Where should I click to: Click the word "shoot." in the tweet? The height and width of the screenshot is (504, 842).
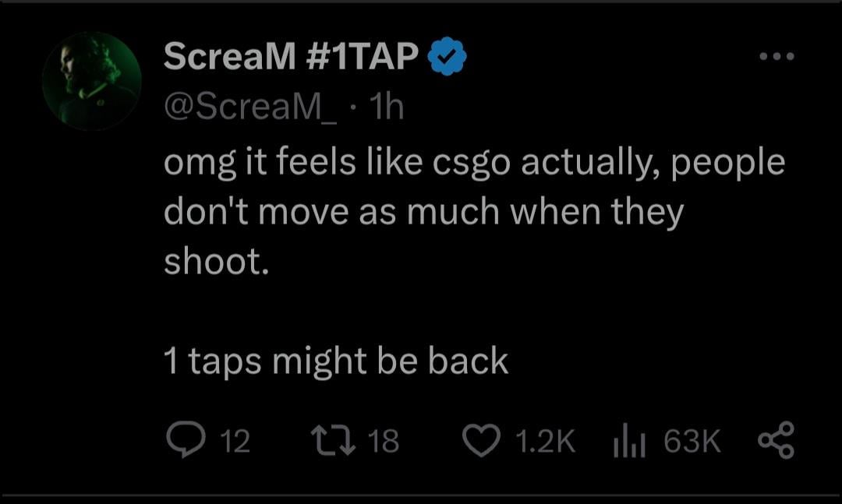tap(216, 261)
